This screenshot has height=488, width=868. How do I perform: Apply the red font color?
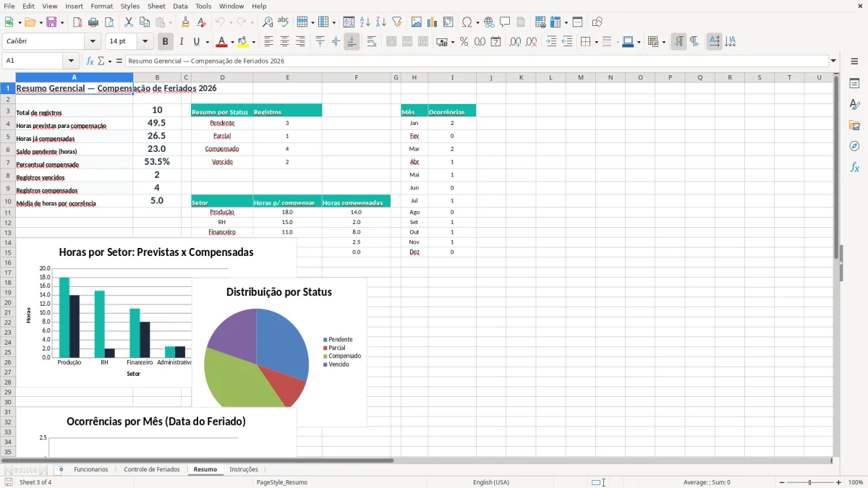(x=223, y=42)
